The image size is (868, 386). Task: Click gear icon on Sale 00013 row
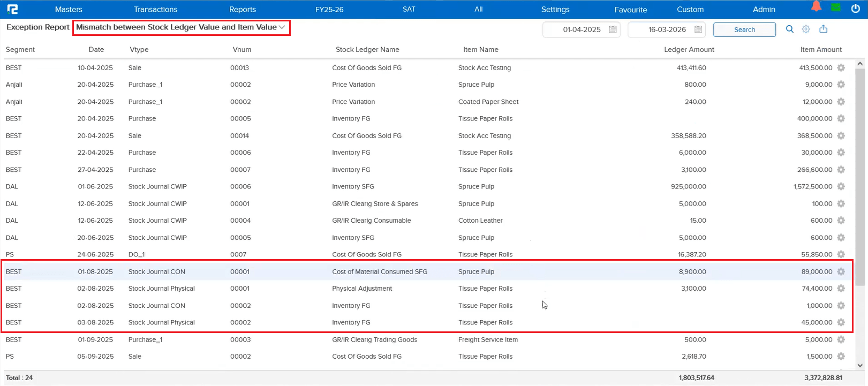[x=841, y=68]
